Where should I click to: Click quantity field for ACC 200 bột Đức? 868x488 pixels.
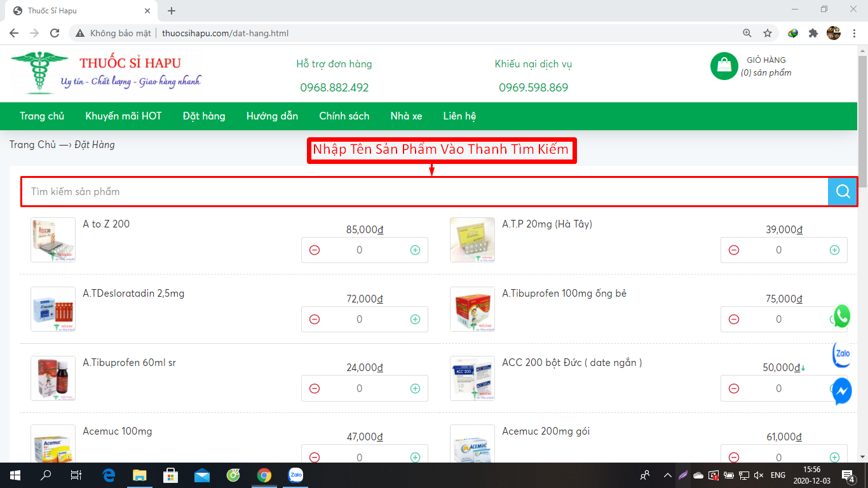pyautogui.click(x=779, y=388)
